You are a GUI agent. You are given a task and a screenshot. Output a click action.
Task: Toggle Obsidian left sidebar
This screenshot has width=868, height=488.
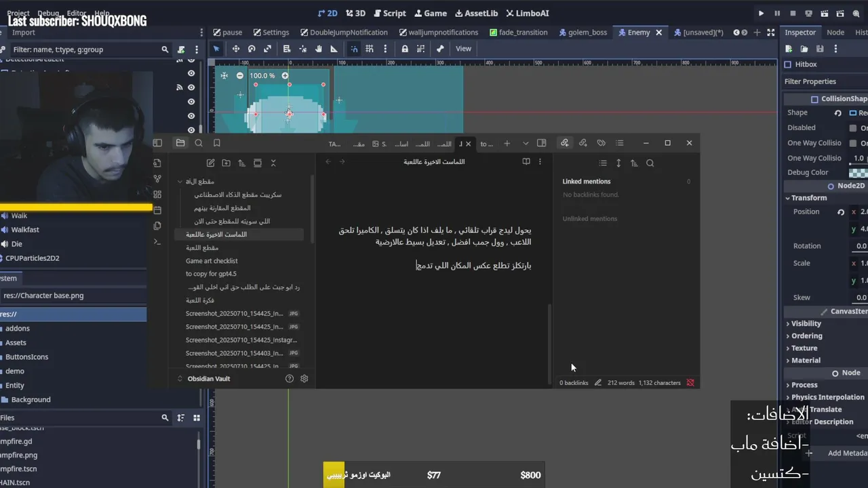[x=158, y=143]
